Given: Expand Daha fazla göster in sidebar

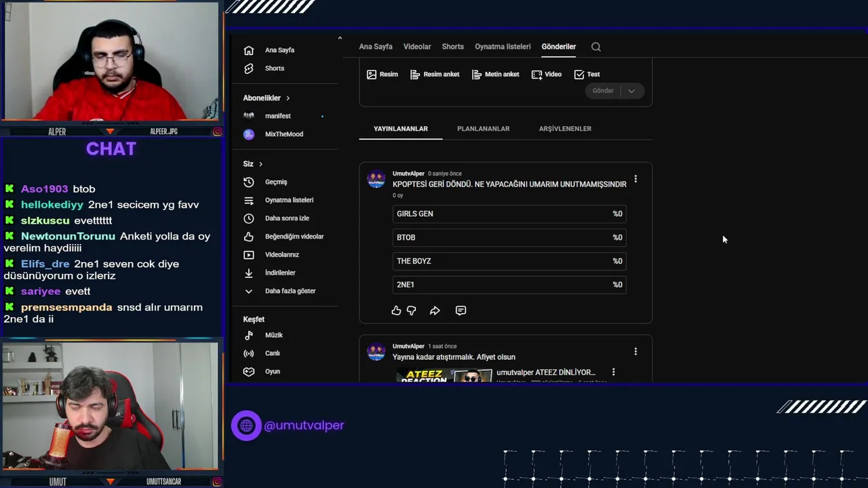Looking at the screenshot, I should point(290,291).
